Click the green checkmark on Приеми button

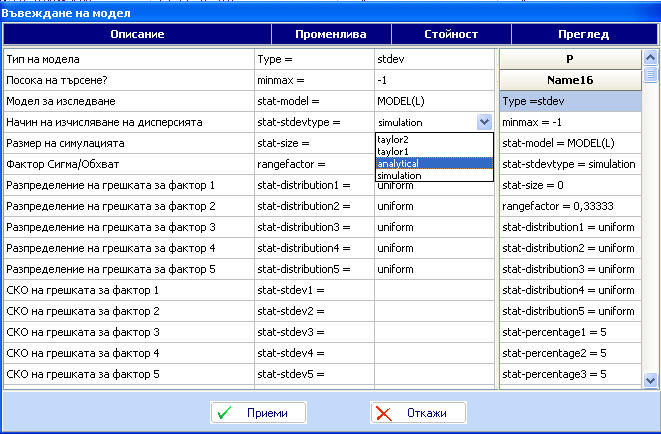(225, 413)
